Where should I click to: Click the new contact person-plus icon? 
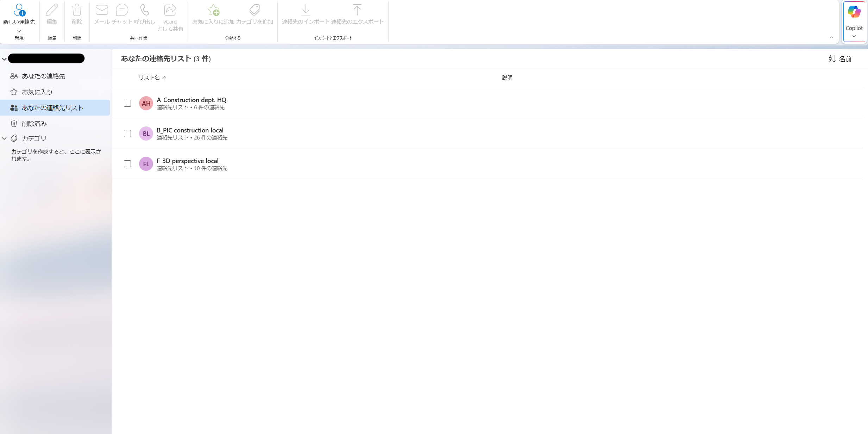click(19, 10)
